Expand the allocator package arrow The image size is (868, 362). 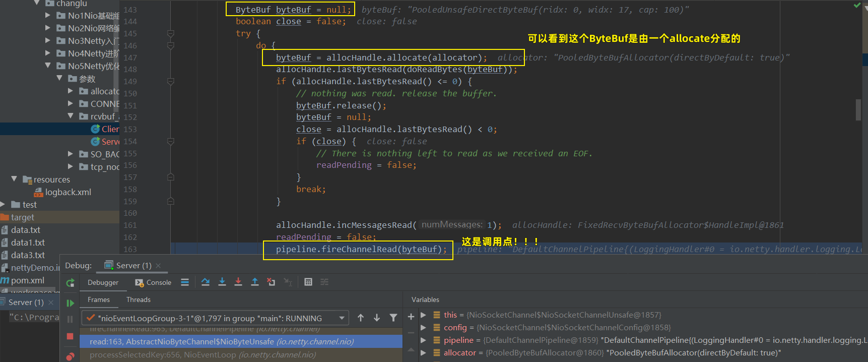click(x=71, y=91)
